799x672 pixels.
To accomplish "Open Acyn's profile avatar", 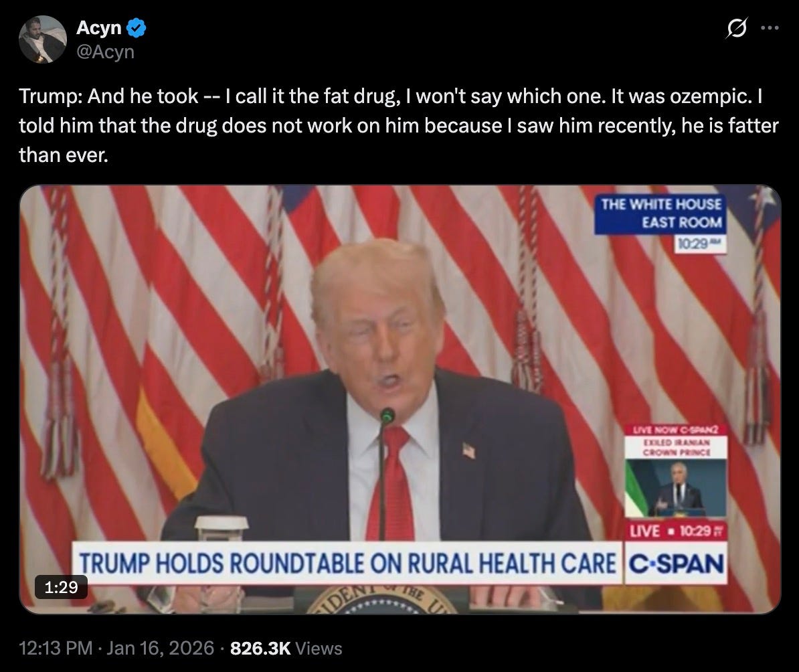I will 43,39.
